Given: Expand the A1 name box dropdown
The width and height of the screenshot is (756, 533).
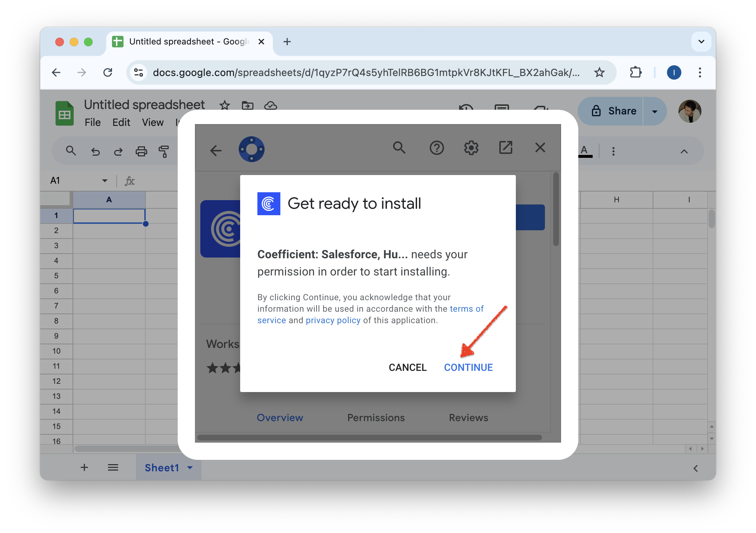Looking at the screenshot, I should click(105, 180).
